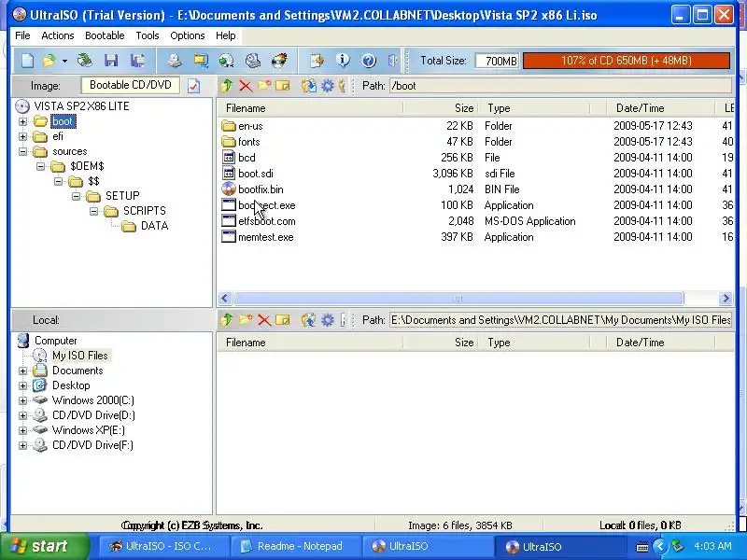Click the Exit door icon in toolbar
747x560 pixels.
pyautogui.click(x=392, y=61)
